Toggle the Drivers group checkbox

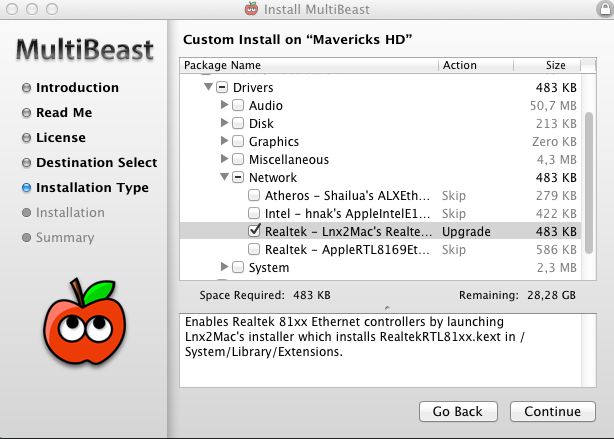222,87
